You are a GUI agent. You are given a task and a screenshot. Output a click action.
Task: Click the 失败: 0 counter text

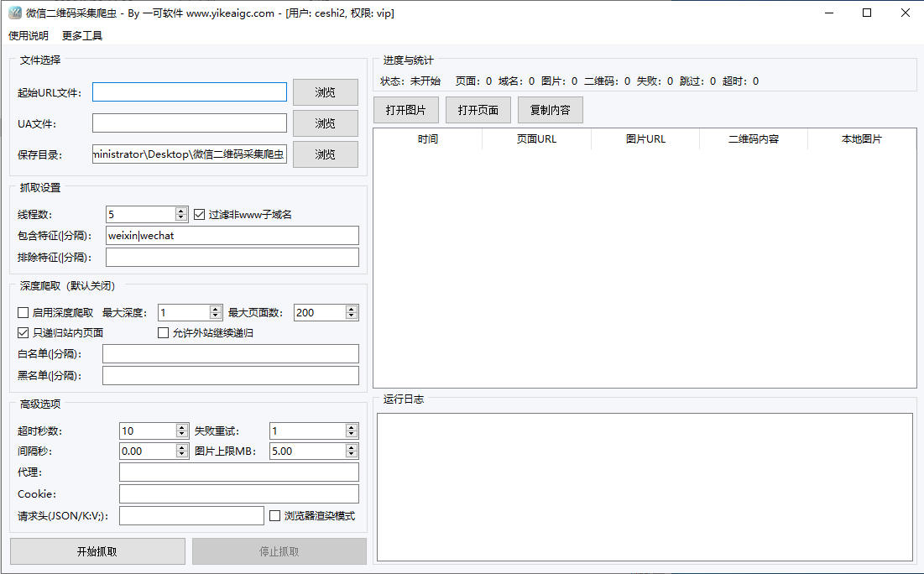point(655,81)
